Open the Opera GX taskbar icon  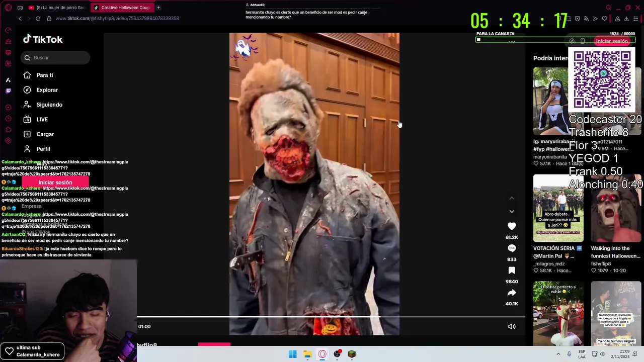[323, 354]
